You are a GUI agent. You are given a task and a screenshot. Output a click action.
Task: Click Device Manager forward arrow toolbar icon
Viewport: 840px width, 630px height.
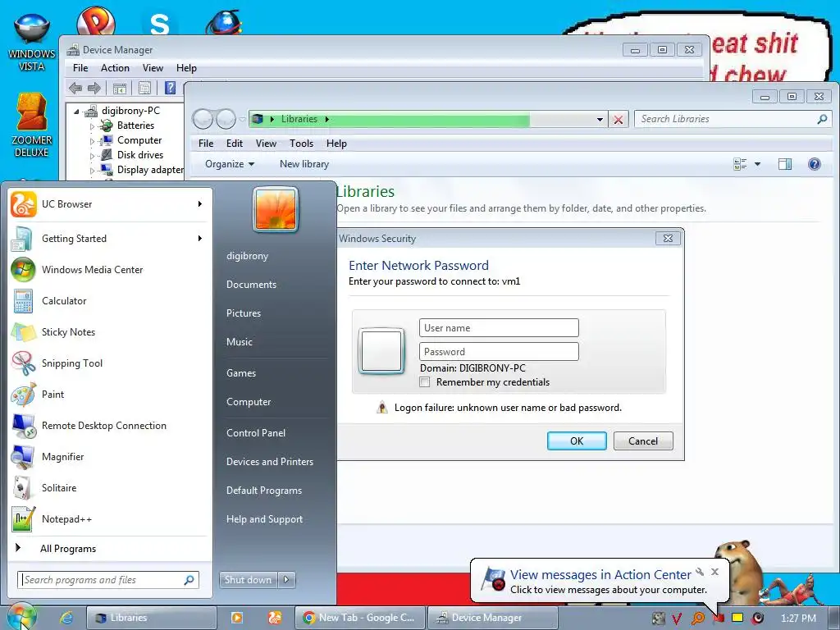click(x=94, y=88)
